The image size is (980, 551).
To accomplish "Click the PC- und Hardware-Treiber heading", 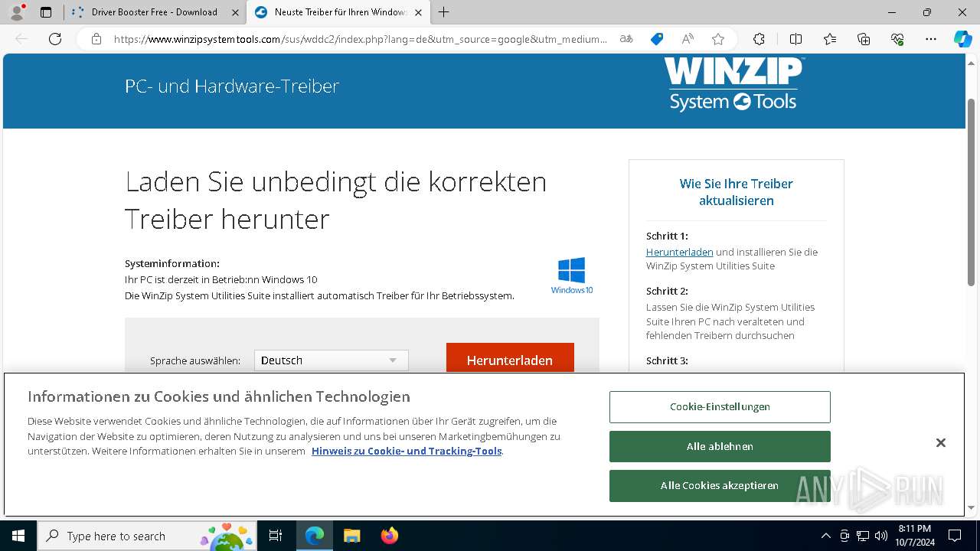I will tap(232, 86).
